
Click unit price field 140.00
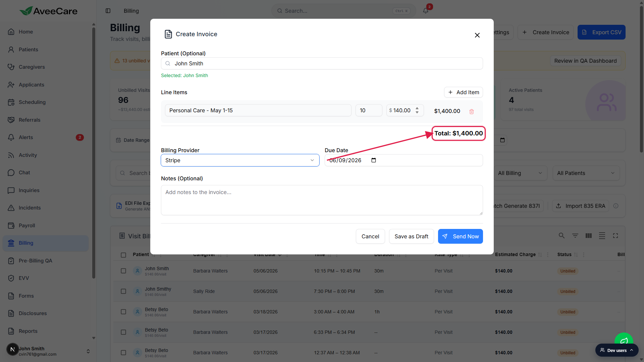tap(405, 110)
